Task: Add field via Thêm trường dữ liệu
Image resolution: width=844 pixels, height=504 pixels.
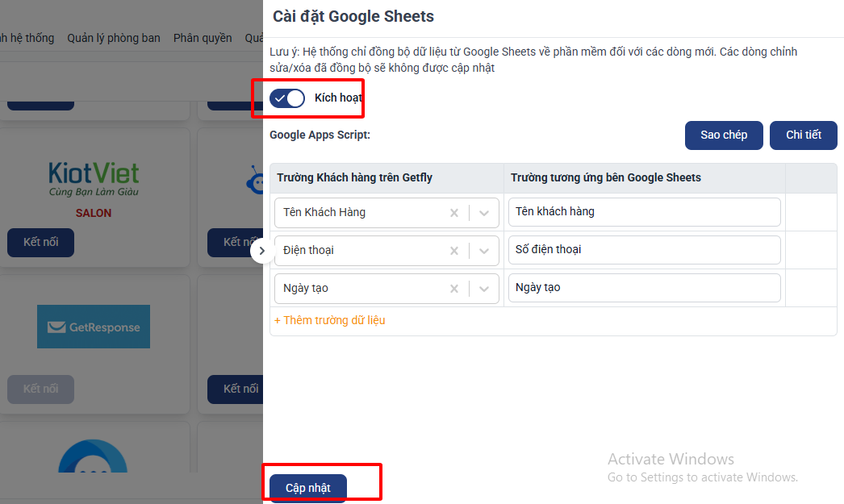Action: pyautogui.click(x=330, y=320)
